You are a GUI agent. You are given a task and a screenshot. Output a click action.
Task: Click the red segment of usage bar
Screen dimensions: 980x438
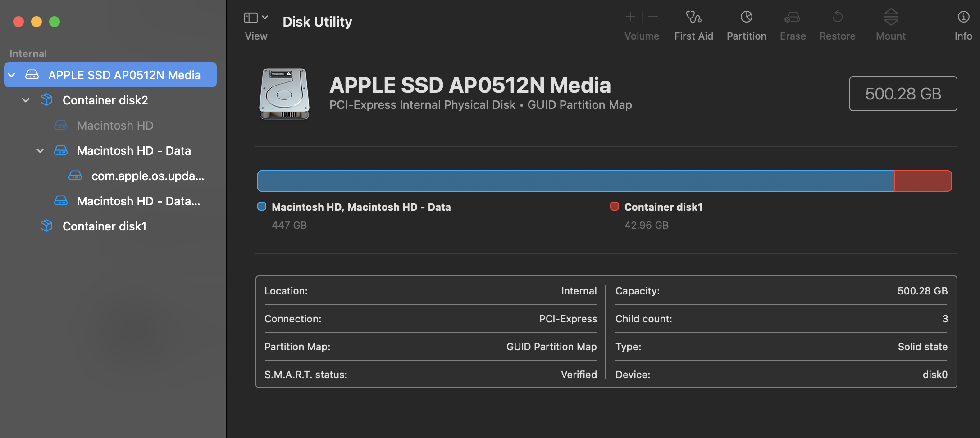923,181
